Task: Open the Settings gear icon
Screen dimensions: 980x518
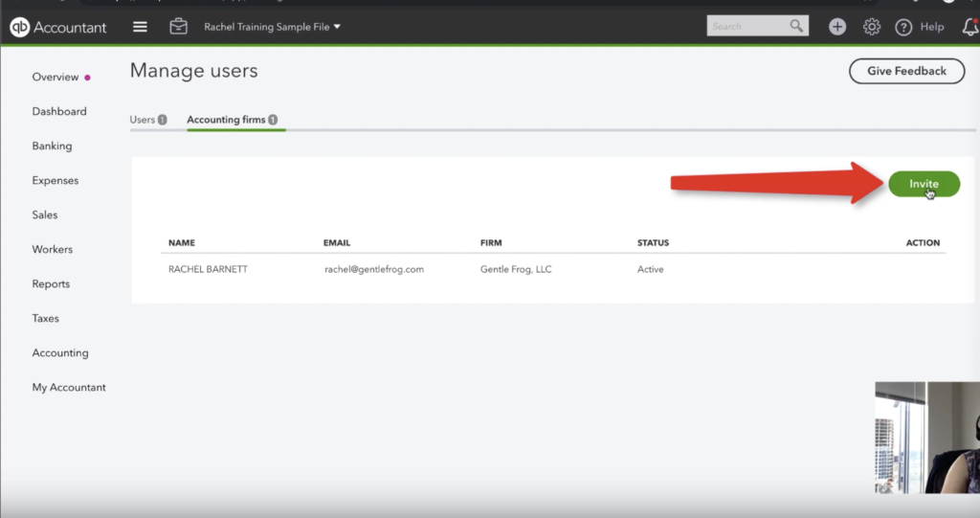Action: click(871, 27)
